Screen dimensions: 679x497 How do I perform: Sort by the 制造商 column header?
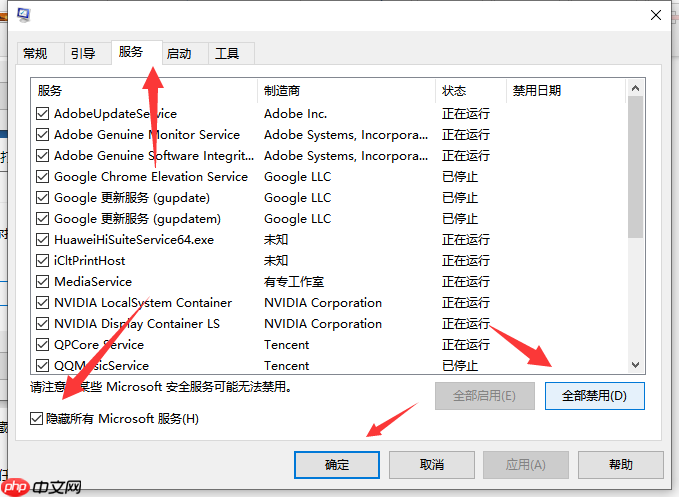(x=346, y=90)
